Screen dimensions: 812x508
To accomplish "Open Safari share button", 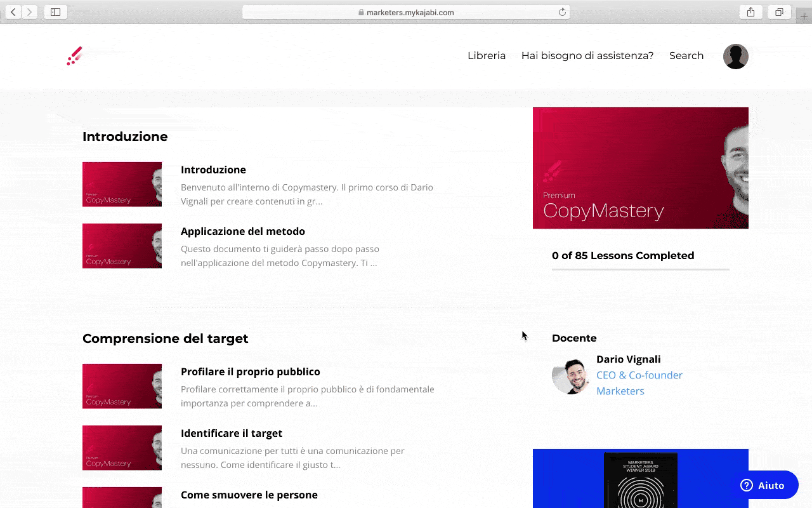I will [750, 12].
